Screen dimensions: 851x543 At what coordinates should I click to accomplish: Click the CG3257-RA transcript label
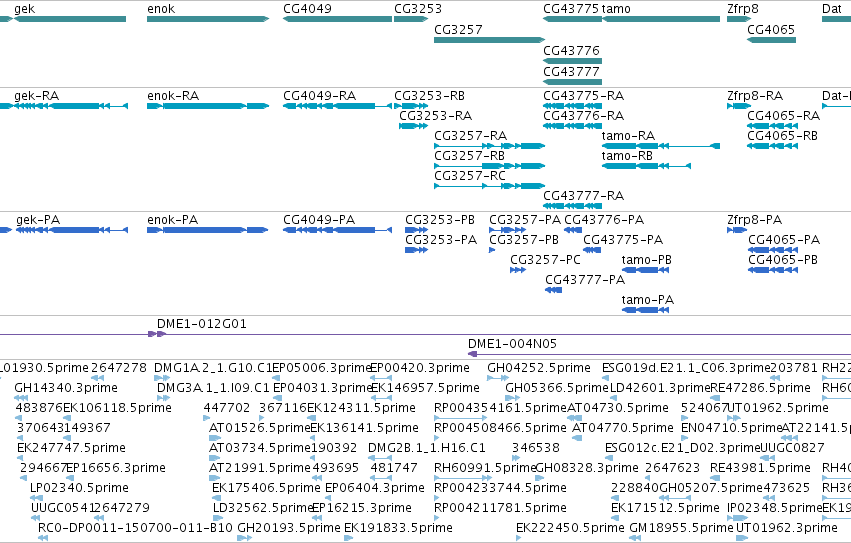pos(471,136)
